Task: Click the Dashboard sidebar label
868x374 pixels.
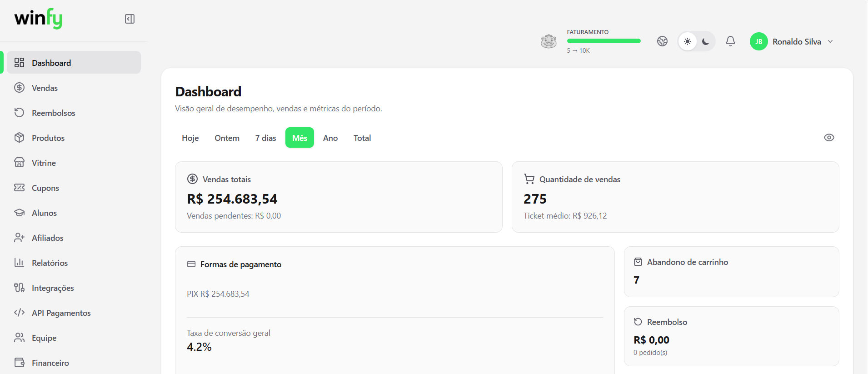Action: (x=51, y=63)
